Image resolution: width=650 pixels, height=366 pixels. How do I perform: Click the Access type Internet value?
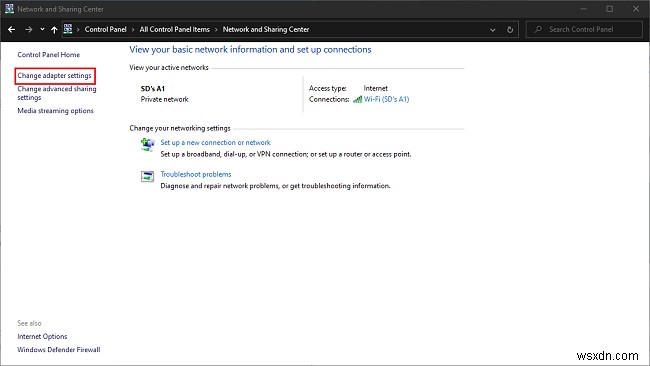[376, 88]
